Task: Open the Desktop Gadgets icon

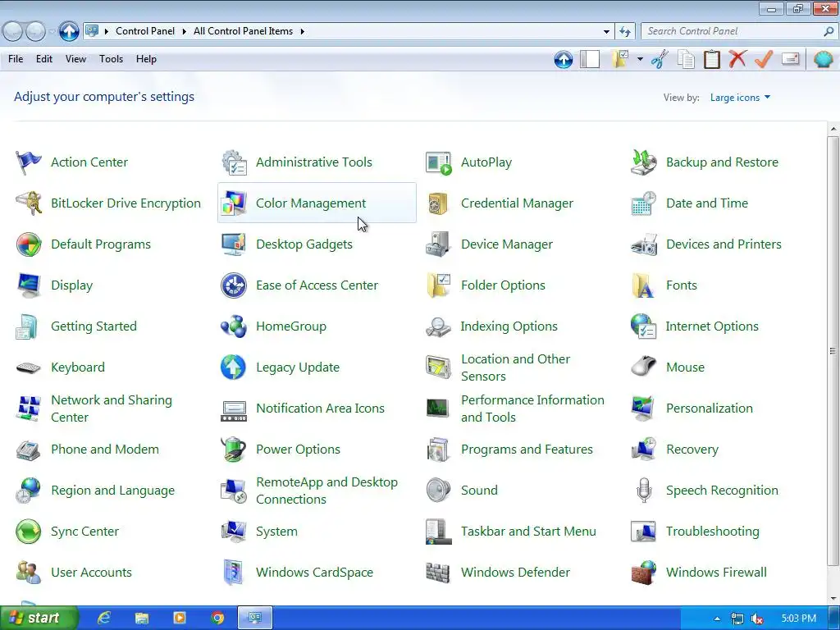Action: 234,244
